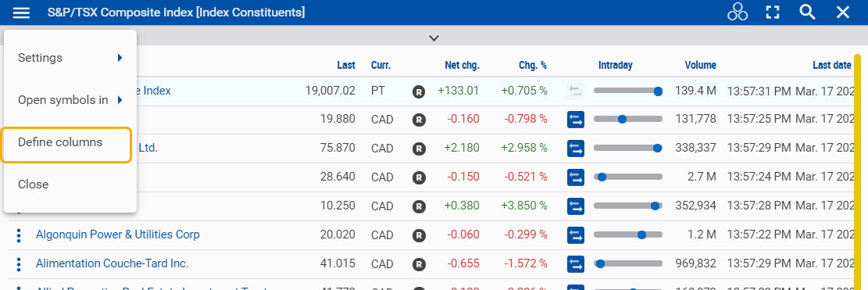Screen dimensions: 868x290
Task: Click the change percent +2.958 %
Action: 524,148
